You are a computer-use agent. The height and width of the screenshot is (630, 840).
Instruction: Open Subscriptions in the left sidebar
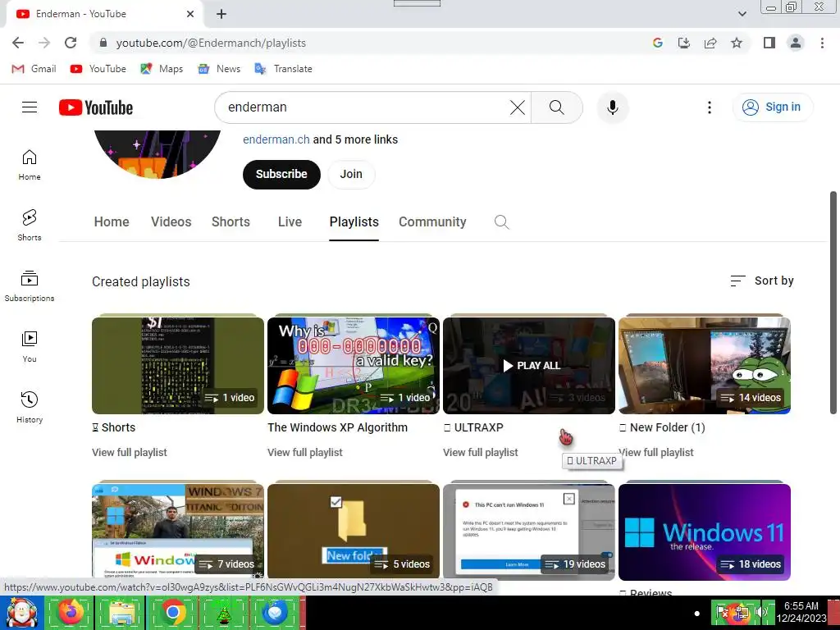click(30, 286)
